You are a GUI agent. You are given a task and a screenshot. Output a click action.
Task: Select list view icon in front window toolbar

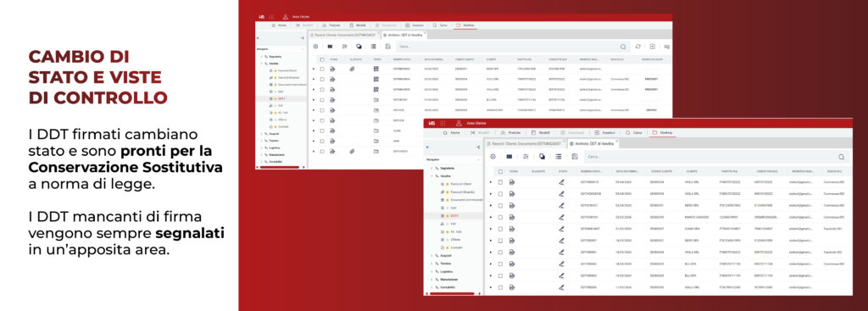[559, 157]
